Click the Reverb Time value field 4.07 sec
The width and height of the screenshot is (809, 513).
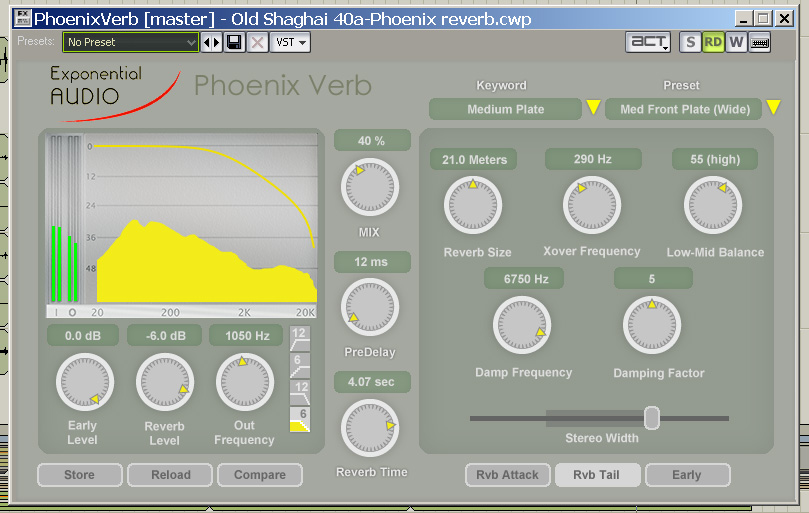[372, 382]
